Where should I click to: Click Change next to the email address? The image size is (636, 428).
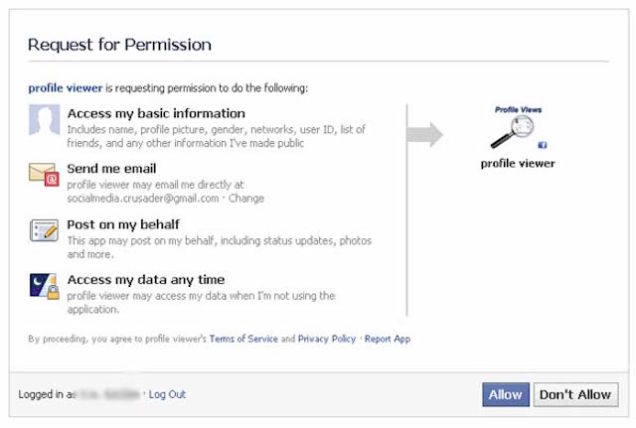(247, 198)
